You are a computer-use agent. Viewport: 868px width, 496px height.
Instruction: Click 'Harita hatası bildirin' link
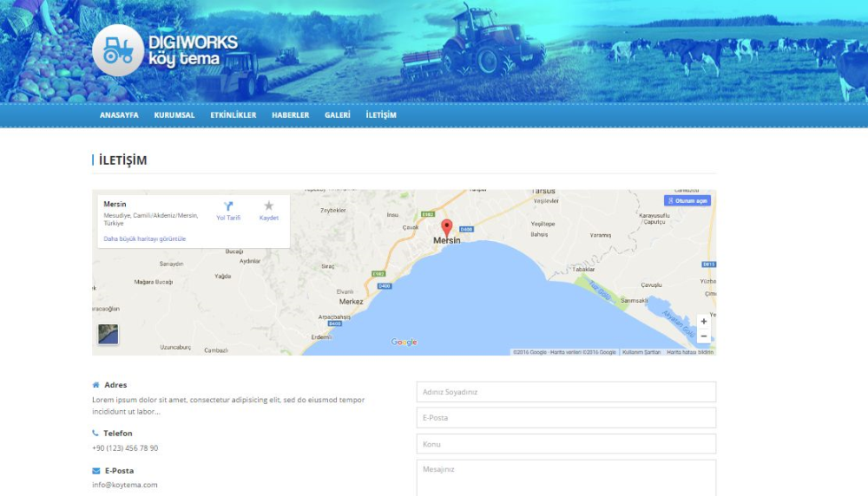(x=690, y=352)
